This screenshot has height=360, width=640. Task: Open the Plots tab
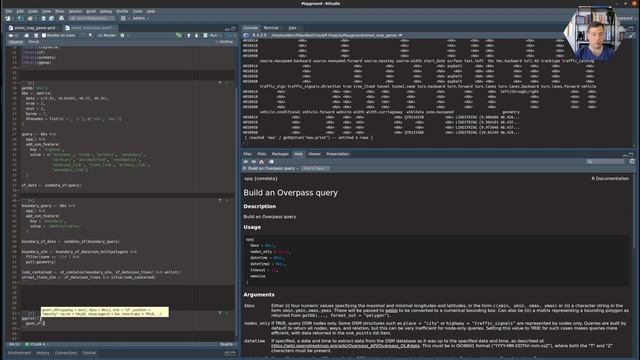262,154
